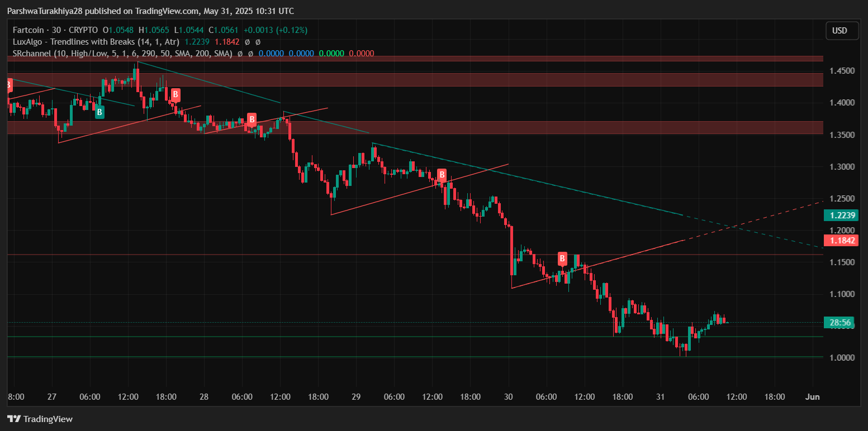Click the green B breakout marker
The width and height of the screenshot is (868, 431).
pos(99,112)
